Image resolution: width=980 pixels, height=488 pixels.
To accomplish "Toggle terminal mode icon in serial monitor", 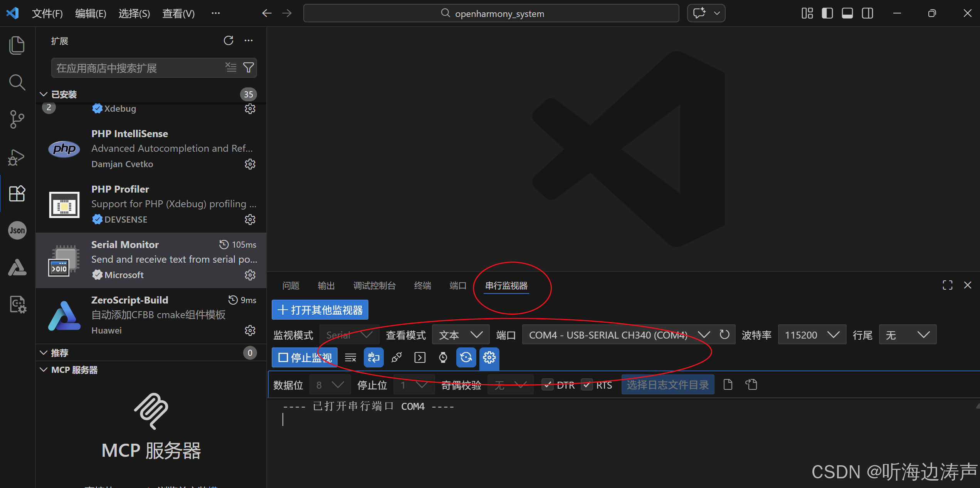I will 420,358.
